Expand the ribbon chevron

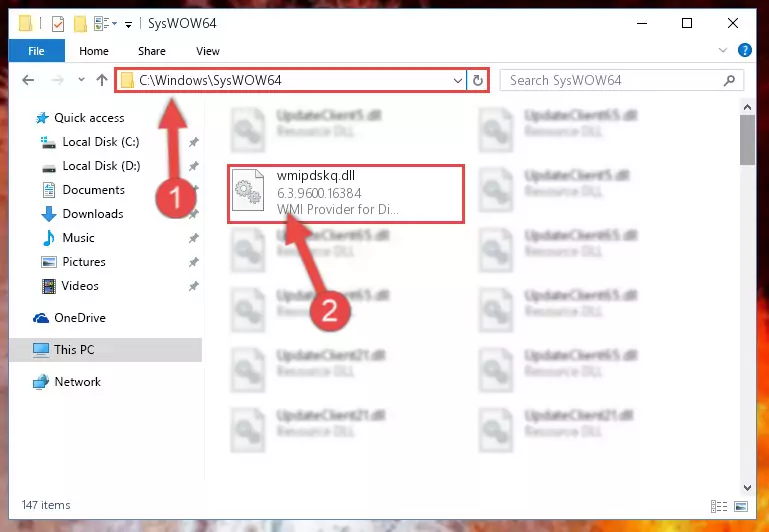click(722, 50)
